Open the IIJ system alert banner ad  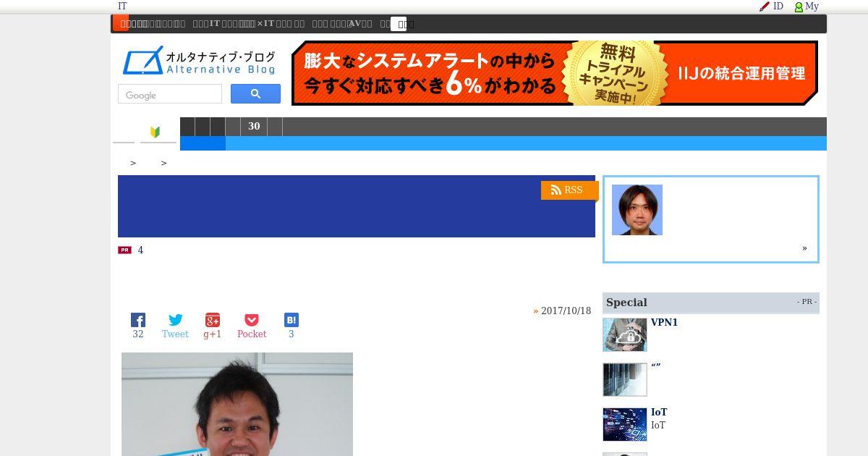coord(555,73)
